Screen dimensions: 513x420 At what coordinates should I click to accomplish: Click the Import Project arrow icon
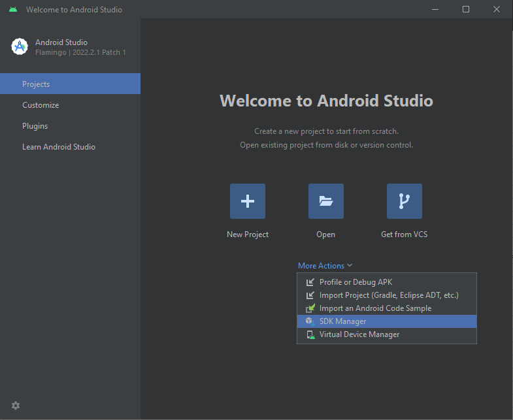pyautogui.click(x=310, y=295)
